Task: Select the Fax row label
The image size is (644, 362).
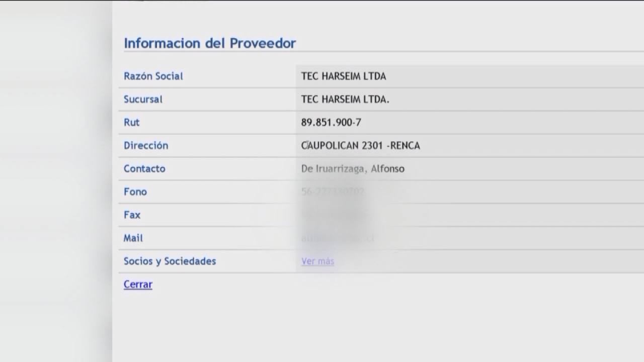Action: click(x=132, y=215)
